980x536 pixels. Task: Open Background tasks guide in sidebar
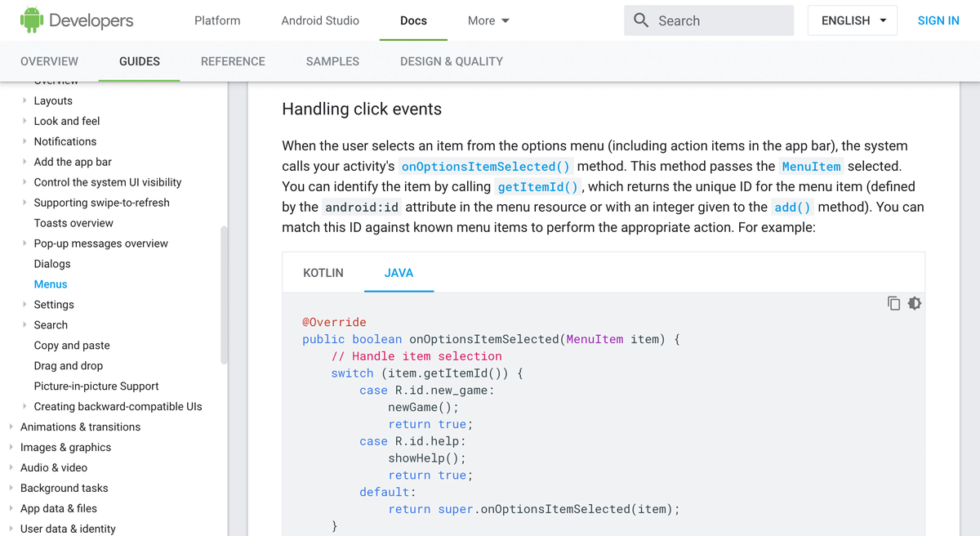click(65, 489)
